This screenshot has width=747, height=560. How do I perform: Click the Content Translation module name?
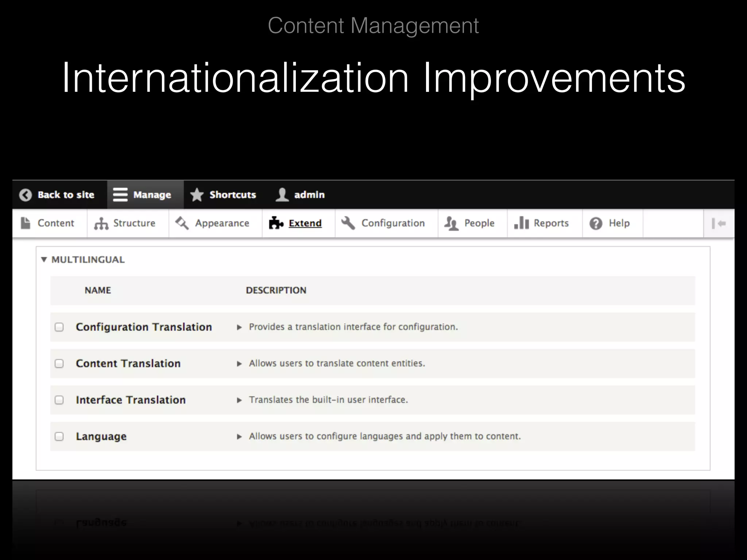(128, 363)
